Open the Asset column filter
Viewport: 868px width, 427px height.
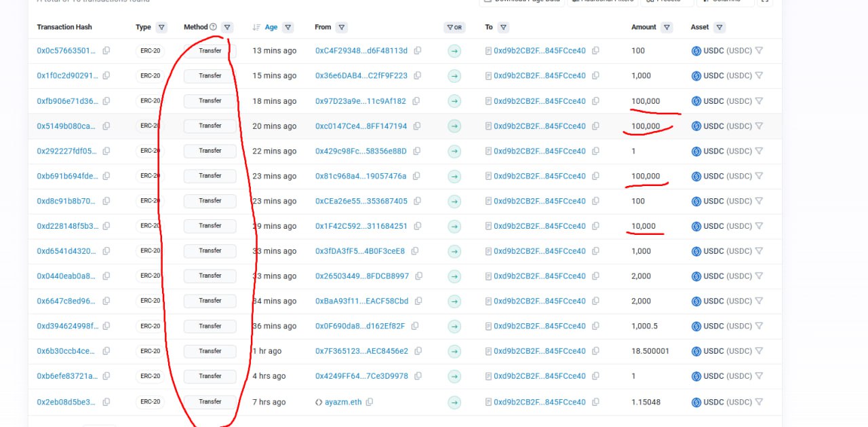(x=719, y=28)
